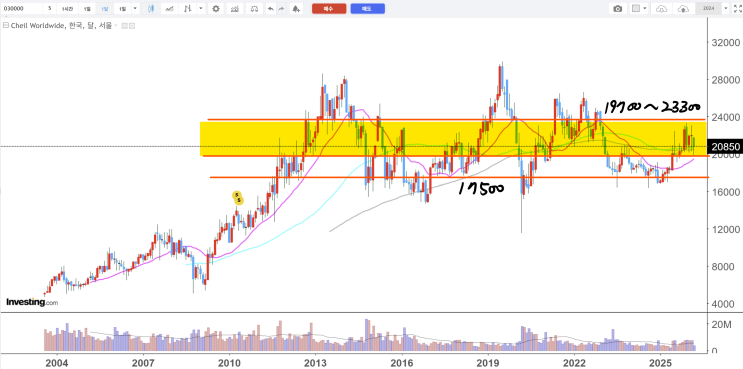Select the 1-hour interval tab

coord(67,9)
